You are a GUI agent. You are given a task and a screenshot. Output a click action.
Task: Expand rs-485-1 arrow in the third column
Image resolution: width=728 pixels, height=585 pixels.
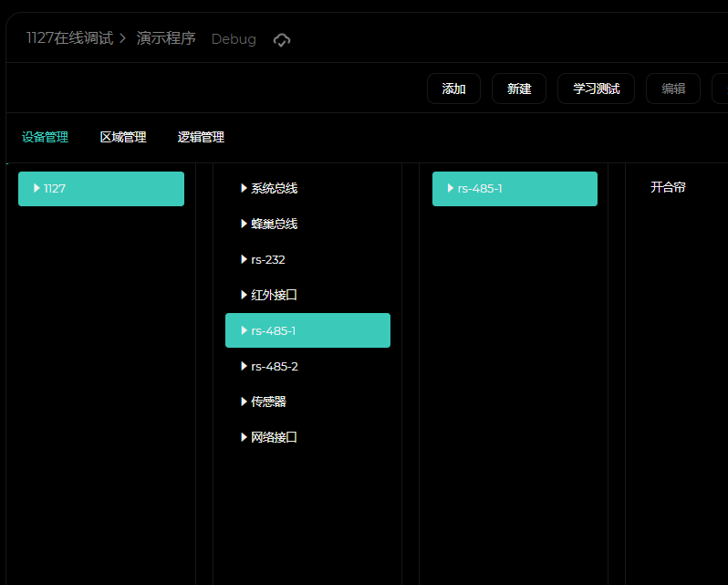tap(451, 188)
